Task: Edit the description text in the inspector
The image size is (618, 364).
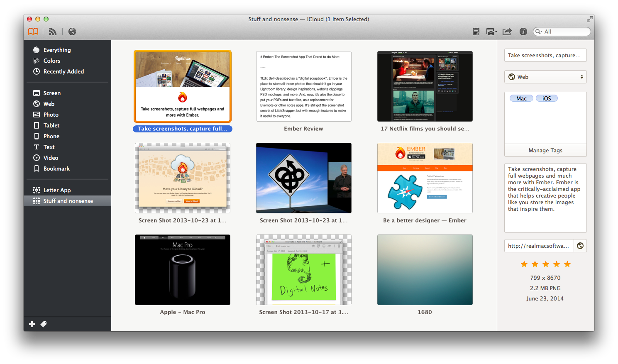Action: click(545, 198)
